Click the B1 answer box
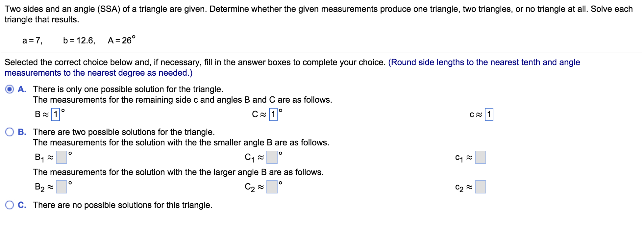Screen dimensions: 644x227 coord(61,158)
